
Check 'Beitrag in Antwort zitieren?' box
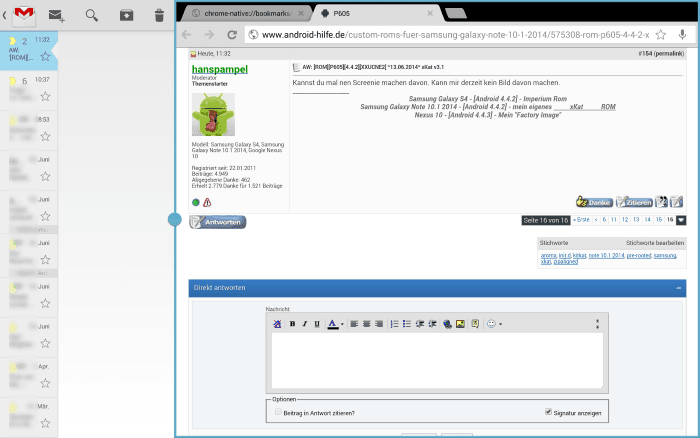[279, 412]
